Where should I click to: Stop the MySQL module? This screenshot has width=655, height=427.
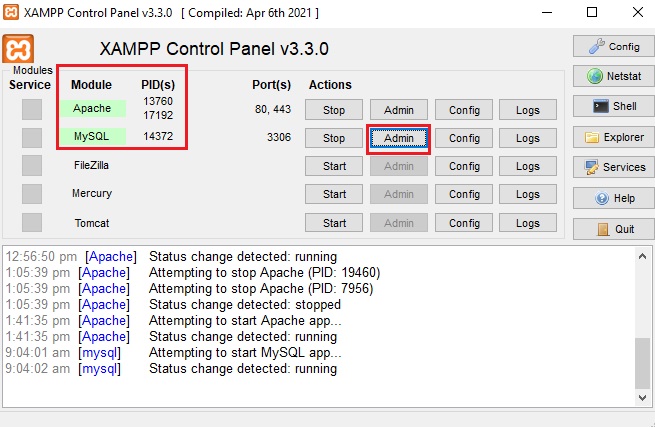coord(334,138)
